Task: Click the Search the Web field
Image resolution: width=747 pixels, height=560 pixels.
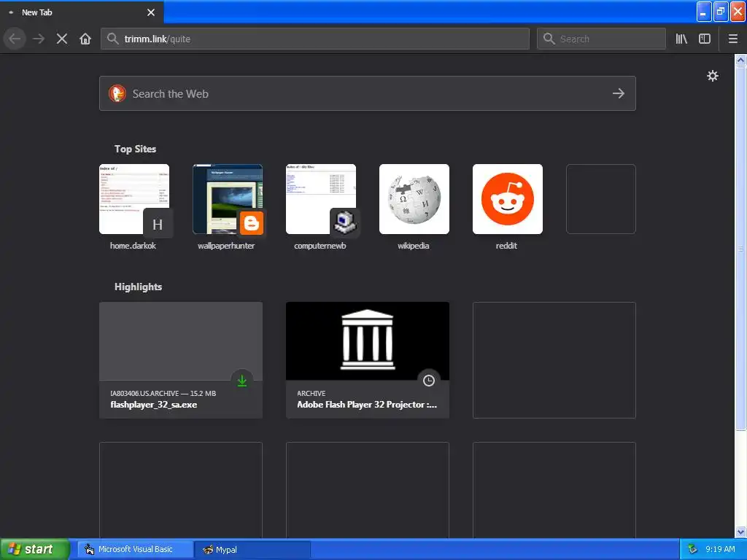Action: [x=368, y=93]
